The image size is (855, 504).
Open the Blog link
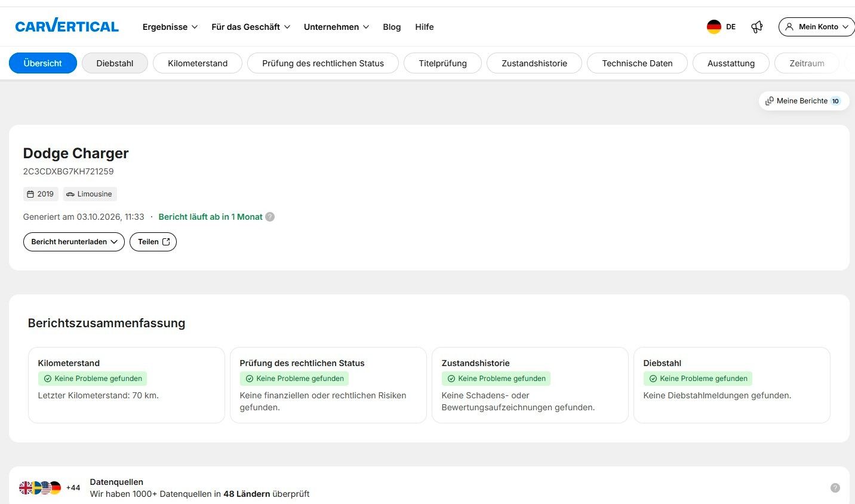[392, 27]
